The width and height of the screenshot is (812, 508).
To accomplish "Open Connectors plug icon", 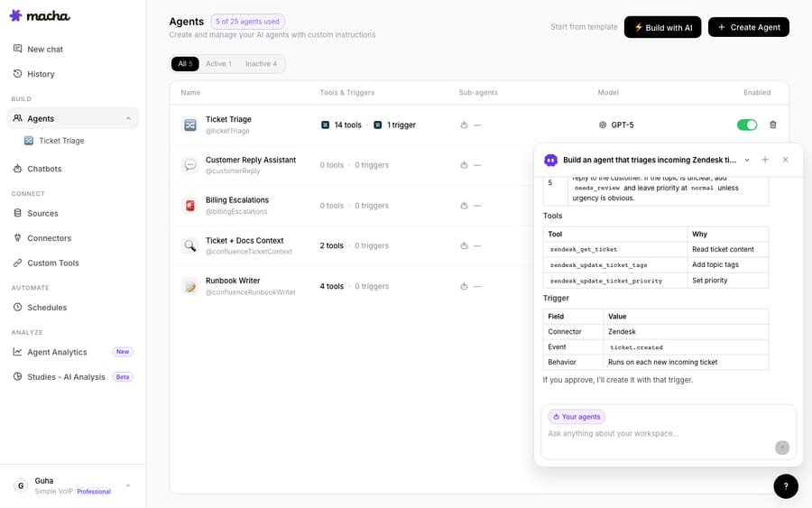I will pos(18,237).
